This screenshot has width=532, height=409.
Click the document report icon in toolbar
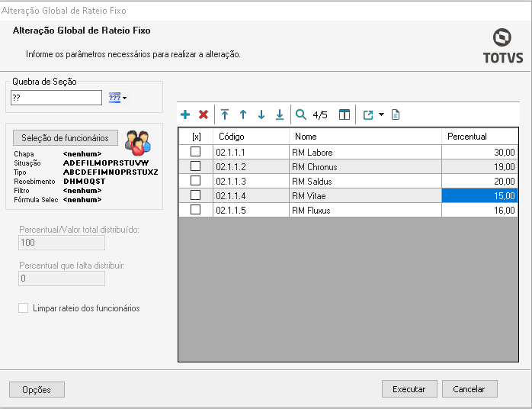pos(396,114)
